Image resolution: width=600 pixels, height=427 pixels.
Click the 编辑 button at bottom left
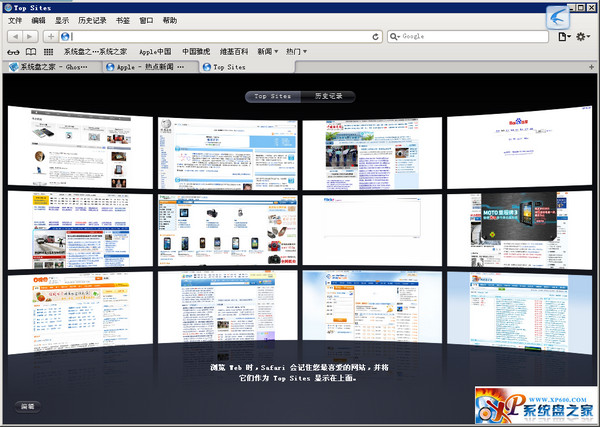point(27,407)
